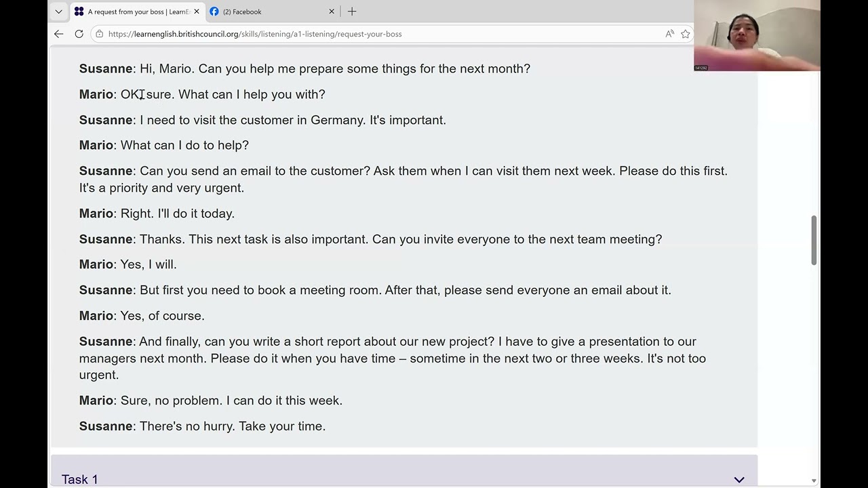Click the Task 1 section heading

click(80, 479)
